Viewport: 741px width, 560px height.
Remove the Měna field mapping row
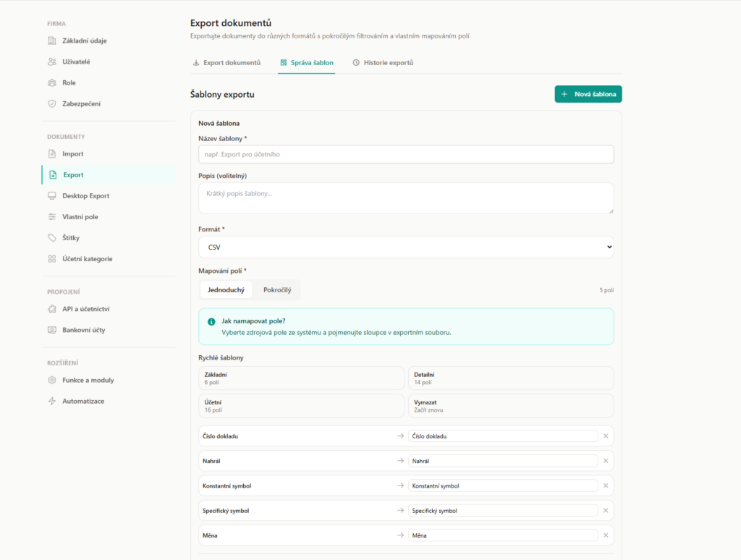coord(606,535)
